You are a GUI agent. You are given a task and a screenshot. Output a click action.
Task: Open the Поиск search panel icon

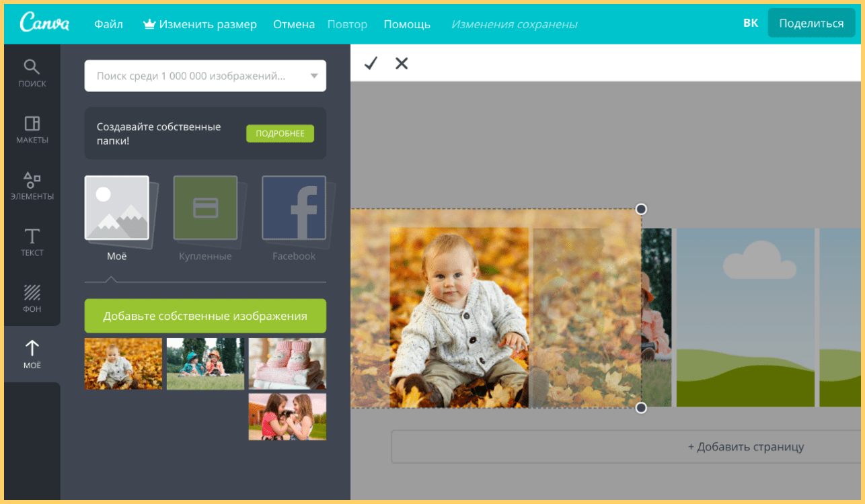coord(32,73)
